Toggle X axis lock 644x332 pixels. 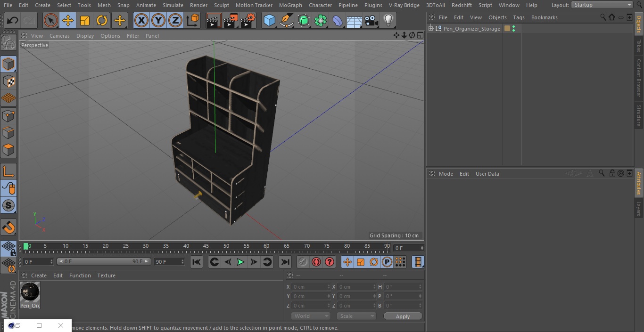tap(141, 21)
